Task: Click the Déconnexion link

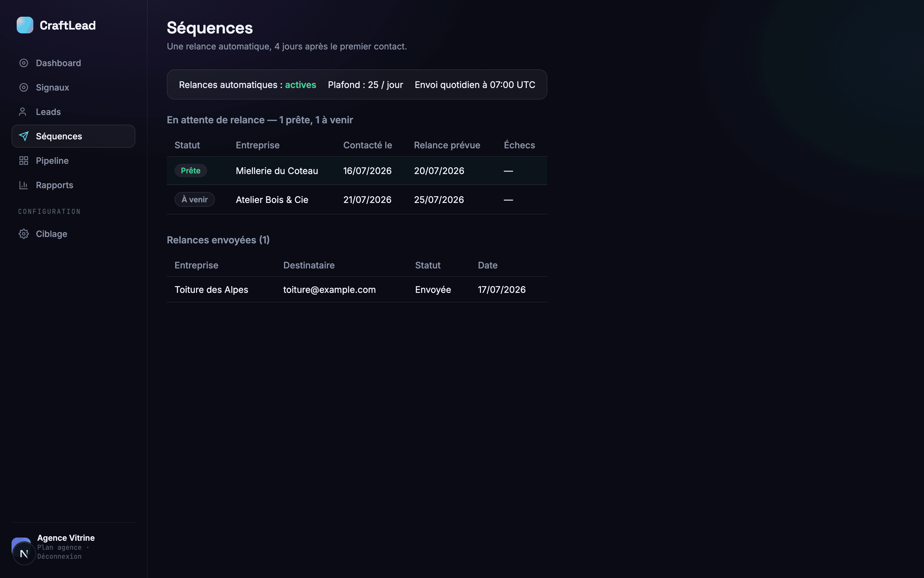Action: click(x=59, y=556)
